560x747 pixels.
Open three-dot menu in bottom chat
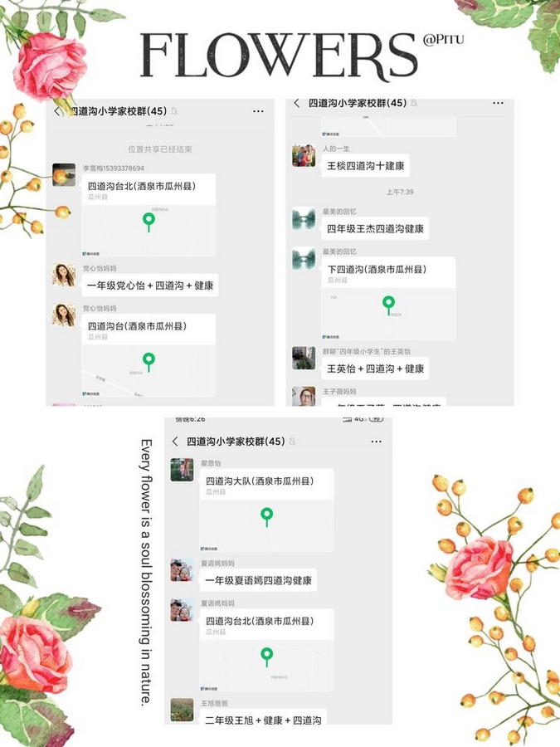coord(376,442)
